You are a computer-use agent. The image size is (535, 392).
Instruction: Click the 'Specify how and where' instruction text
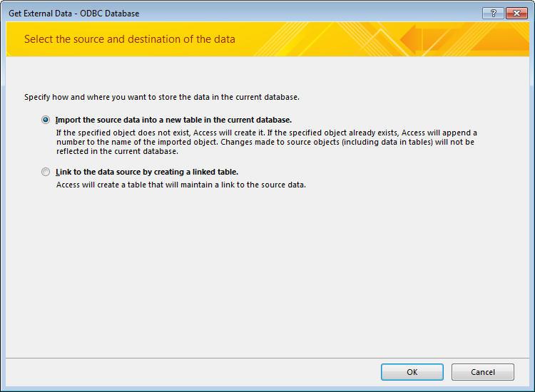(x=162, y=97)
